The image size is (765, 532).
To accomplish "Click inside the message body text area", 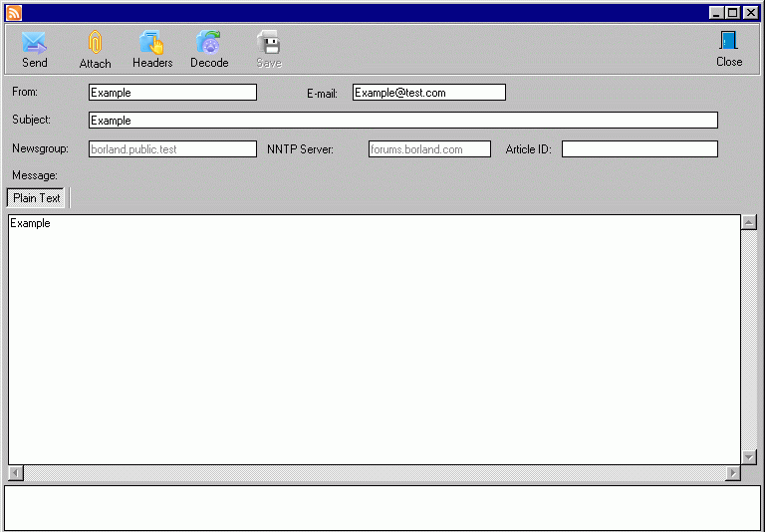I will tap(375, 340).
